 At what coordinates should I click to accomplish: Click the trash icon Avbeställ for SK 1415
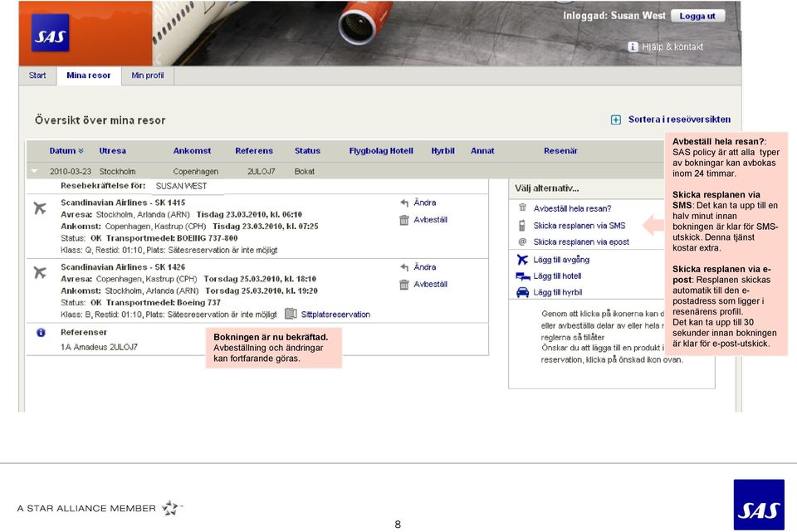[404, 220]
